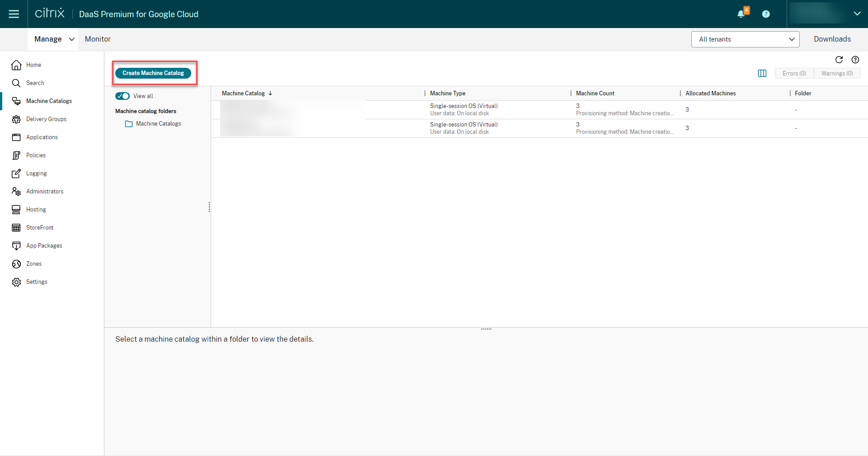
Task: Expand the user account dropdown chevron
Action: [857, 14]
